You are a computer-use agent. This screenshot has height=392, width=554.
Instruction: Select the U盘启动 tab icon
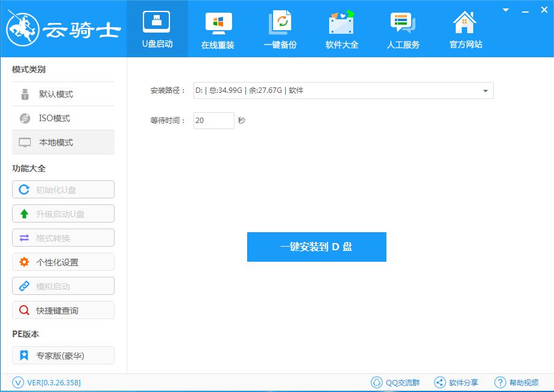[157, 28]
